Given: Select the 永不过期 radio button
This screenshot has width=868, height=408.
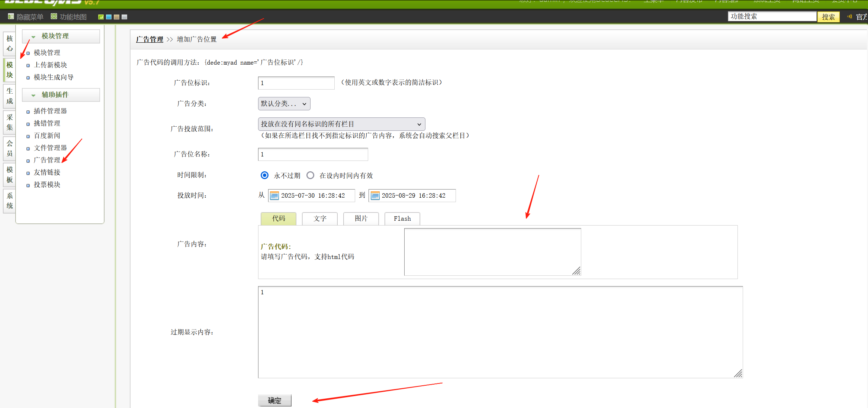Looking at the screenshot, I should point(264,175).
